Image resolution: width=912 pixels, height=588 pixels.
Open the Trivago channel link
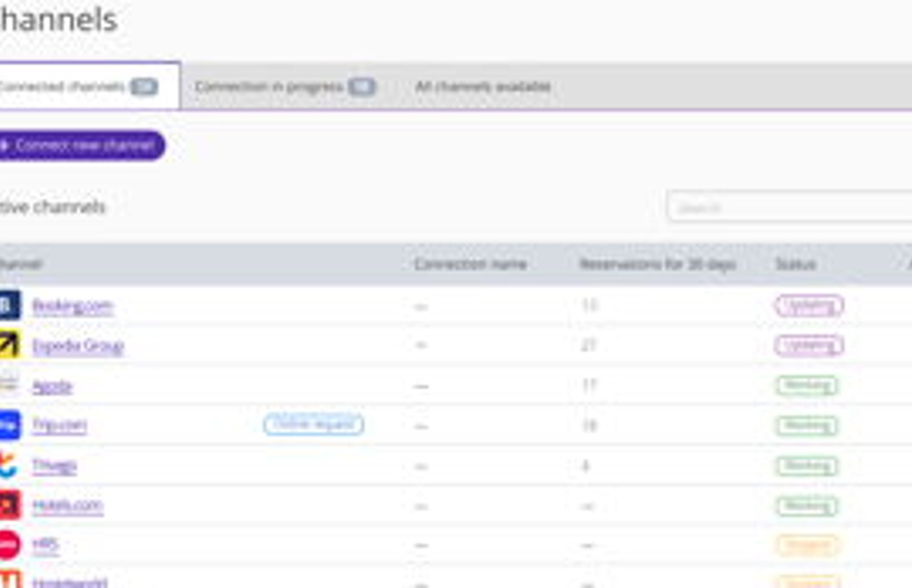tap(54, 465)
